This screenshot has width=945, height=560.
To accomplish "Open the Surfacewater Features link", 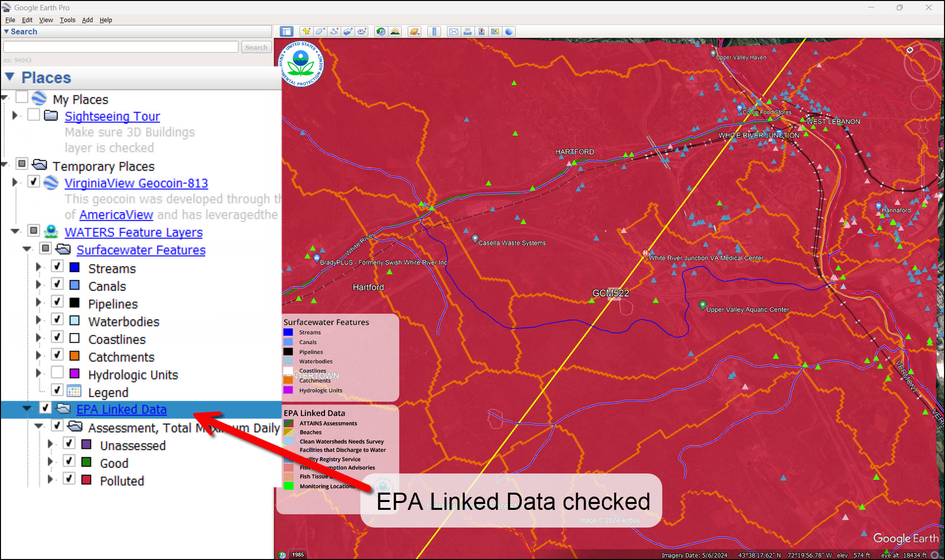I will coord(141,250).
